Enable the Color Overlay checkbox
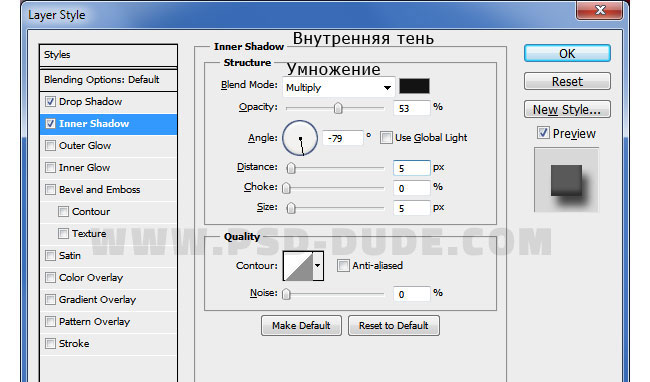 (51, 277)
